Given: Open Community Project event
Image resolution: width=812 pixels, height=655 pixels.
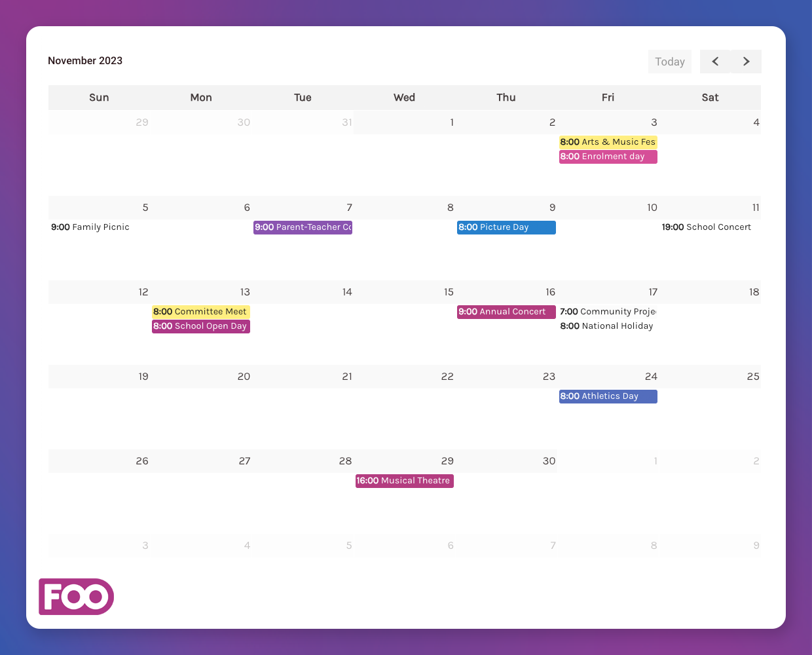Looking at the screenshot, I should tap(608, 312).
